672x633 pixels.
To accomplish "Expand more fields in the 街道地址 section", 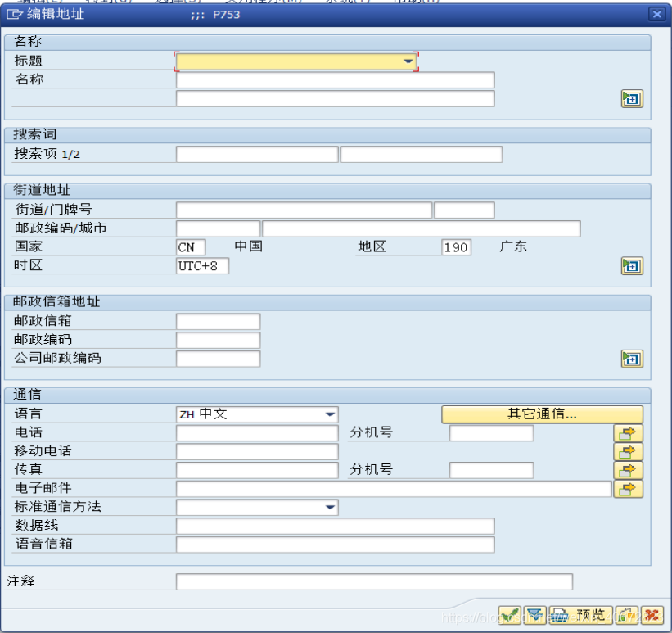I will click(x=632, y=266).
